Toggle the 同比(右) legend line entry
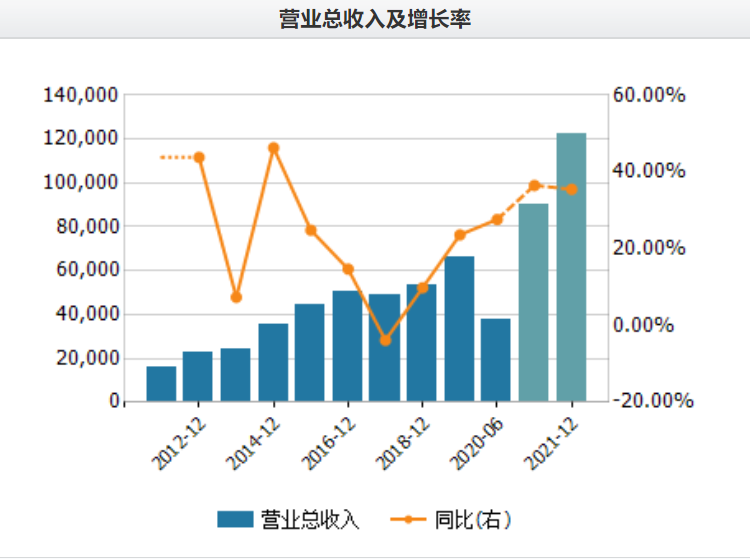Viewport: 750px width, 559px height. point(451,519)
